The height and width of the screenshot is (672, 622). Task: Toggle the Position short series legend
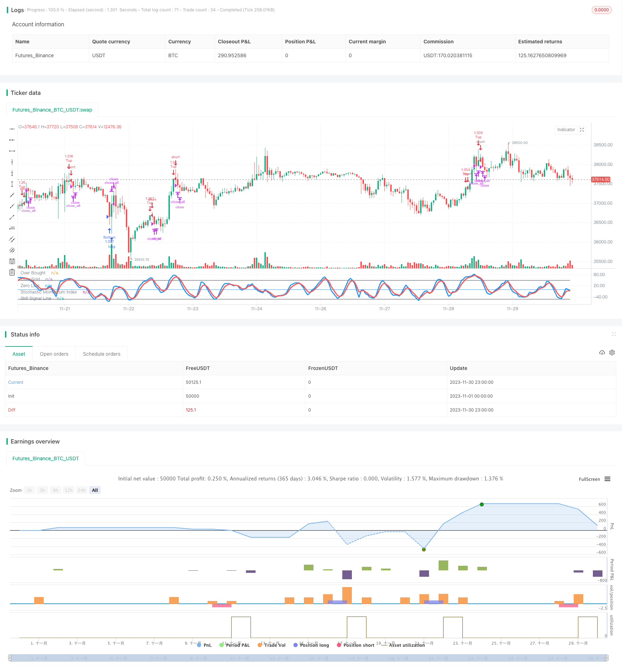(x=355, y=645)
